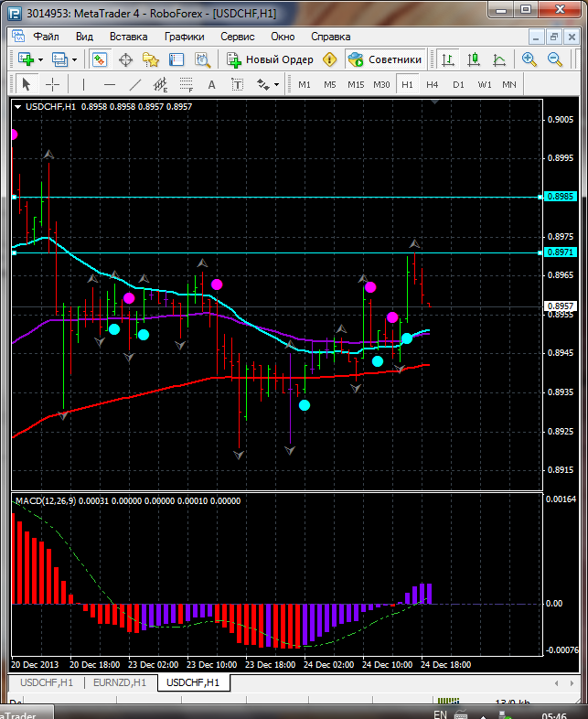
Task: Switch to H4 timeframe
Action: coord(433,85)
